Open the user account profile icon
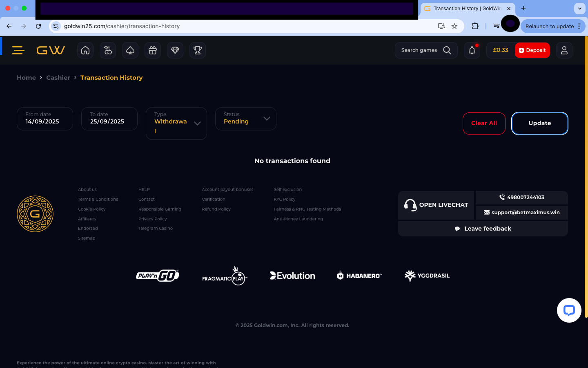This screenshot has height=368, width=588. (x=564, y=50)
